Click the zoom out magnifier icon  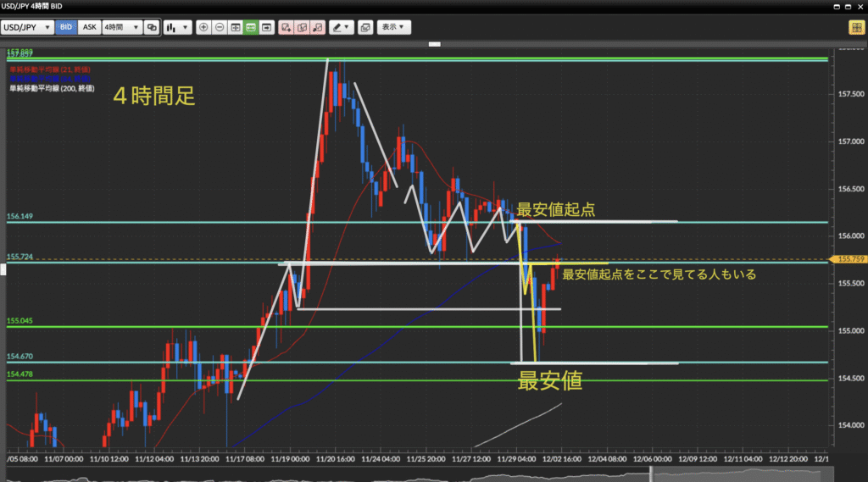(x=220, y=27)
